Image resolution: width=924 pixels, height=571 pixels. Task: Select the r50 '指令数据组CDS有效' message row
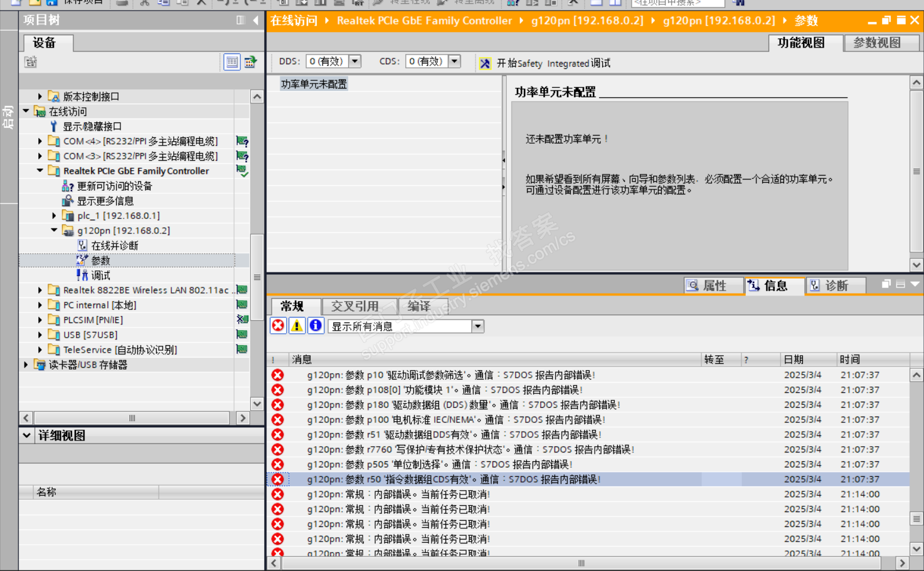point(589,479)
